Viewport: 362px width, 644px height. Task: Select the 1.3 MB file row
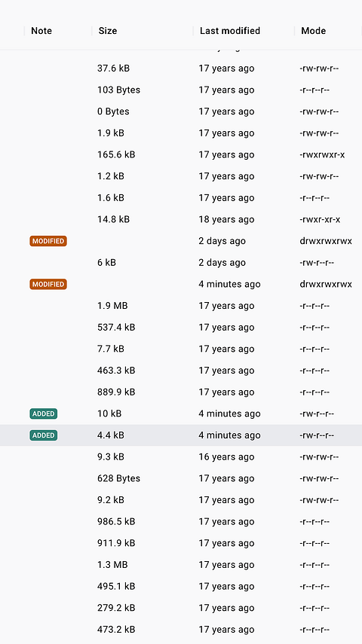(181, 565)
